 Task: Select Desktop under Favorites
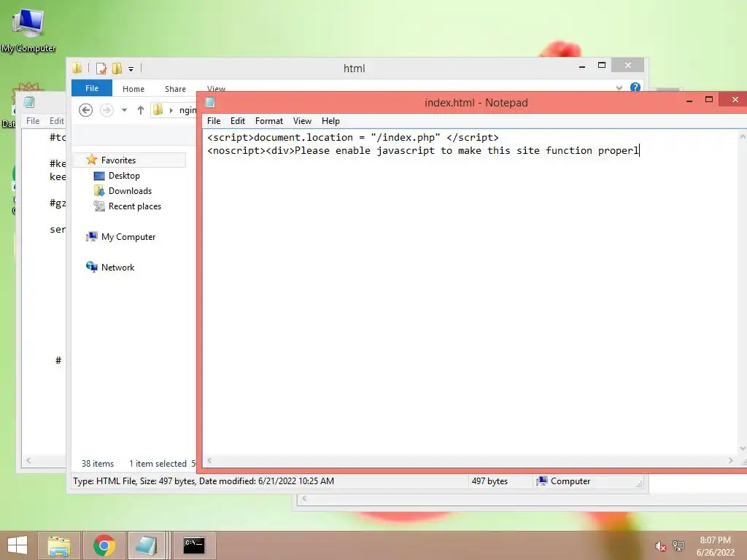pyautogui.click(x=124, y=176)
